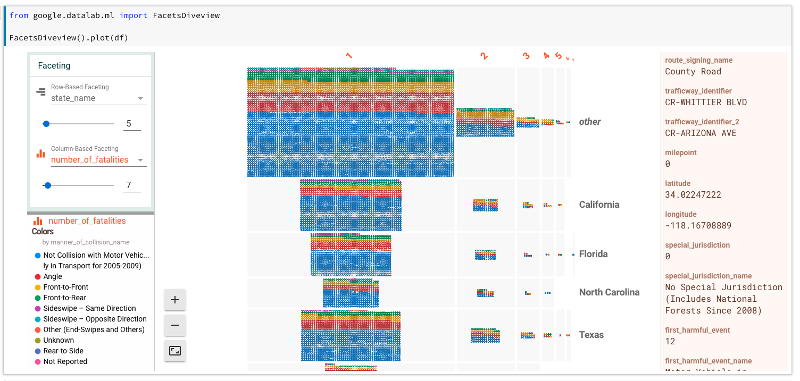Click the number_of_fatalities legend chart icon

[37, 221]
